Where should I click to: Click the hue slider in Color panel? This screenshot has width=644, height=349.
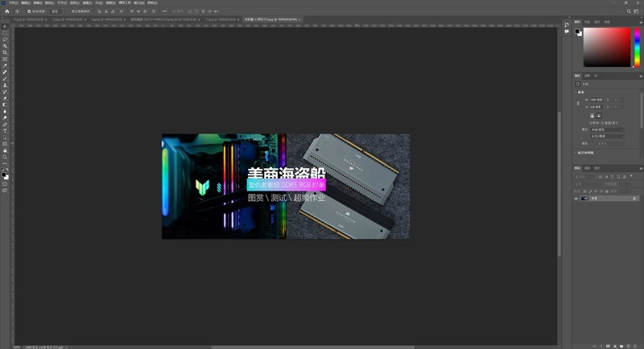(x=637, y=47)
